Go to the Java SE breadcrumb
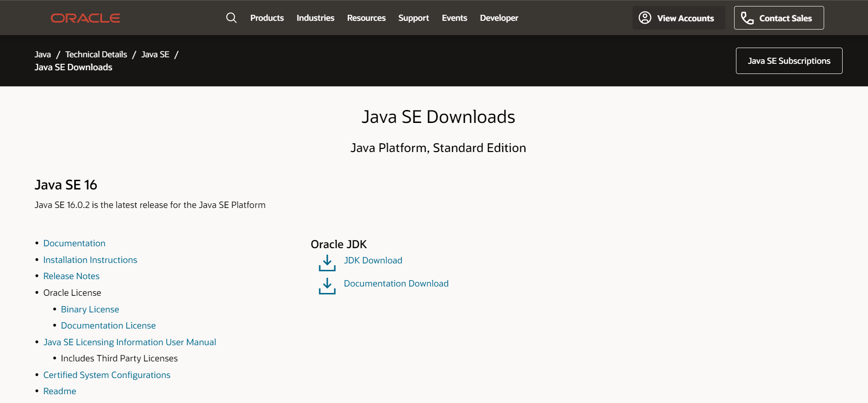Screen dimensions: 868x403 pyautogui.click(x=155, y=55)
